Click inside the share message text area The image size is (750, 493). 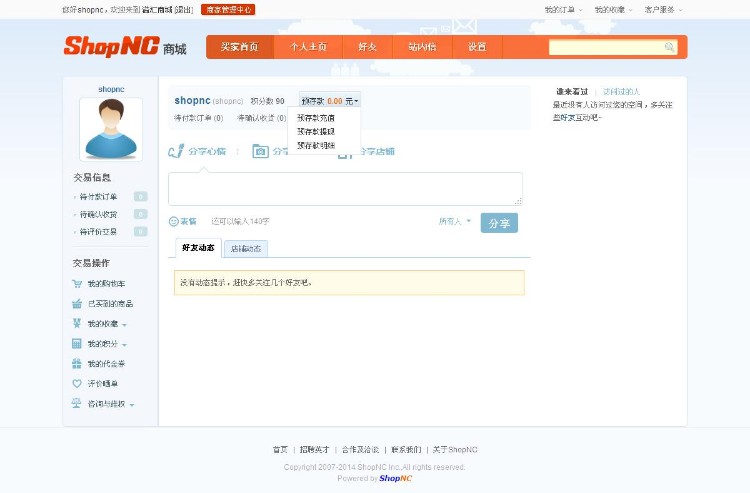click(345, 188)
